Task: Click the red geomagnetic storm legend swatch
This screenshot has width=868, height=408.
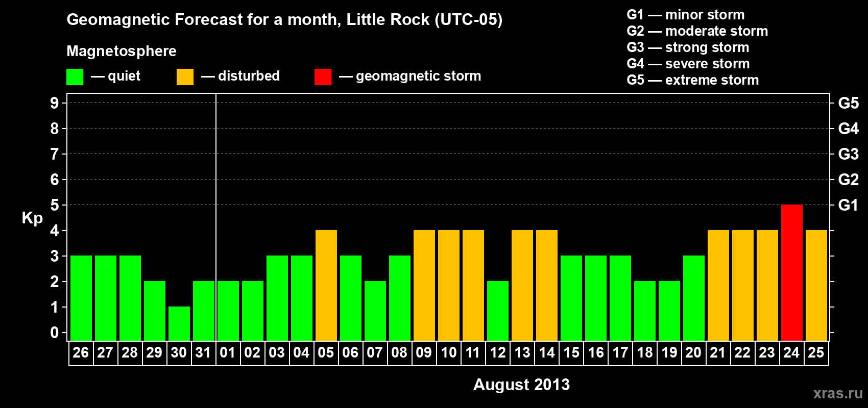Action: [x=323, y=77]
